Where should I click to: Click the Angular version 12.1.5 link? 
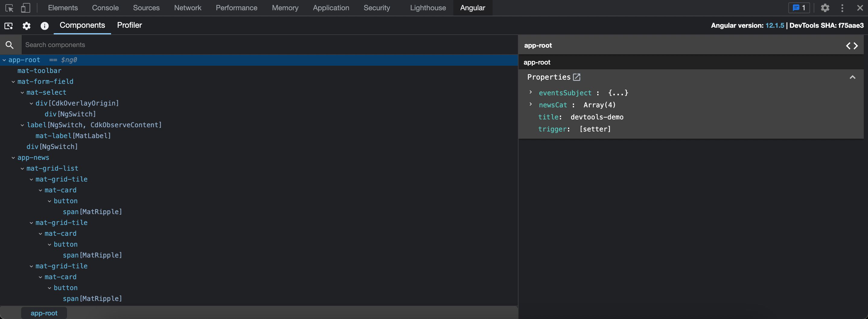pyautogui.click(x=774, y=26)
